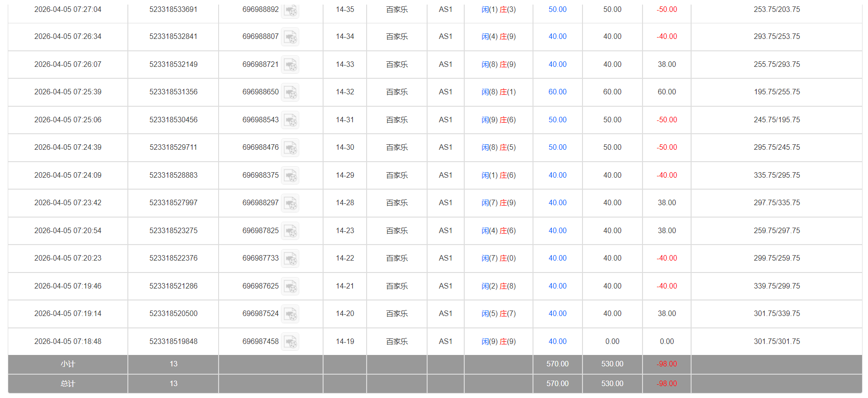Click the video icon next to 696988476
This screenshot has height=398, width=868.
[x=290, y=147]
